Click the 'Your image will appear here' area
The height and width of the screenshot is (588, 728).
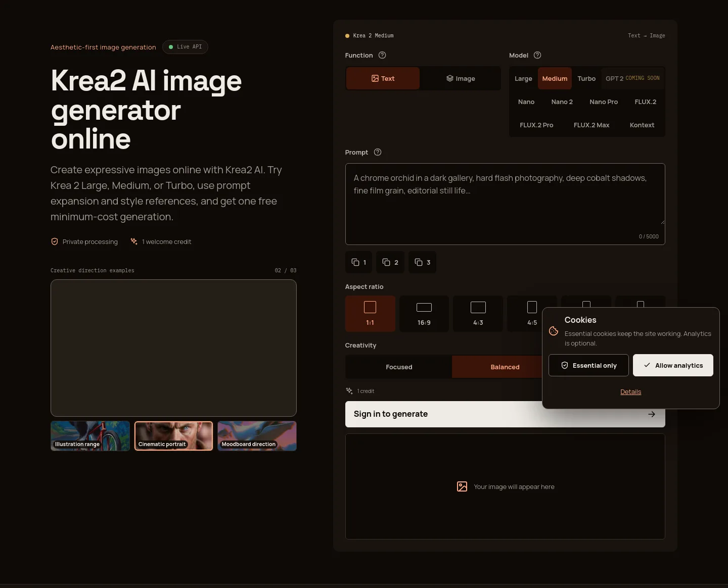(x=505, y=486)
